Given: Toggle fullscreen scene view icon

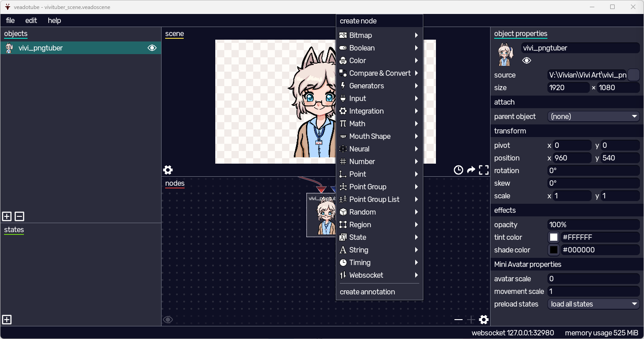Looking at the screenshot, I should coord(484,170).
